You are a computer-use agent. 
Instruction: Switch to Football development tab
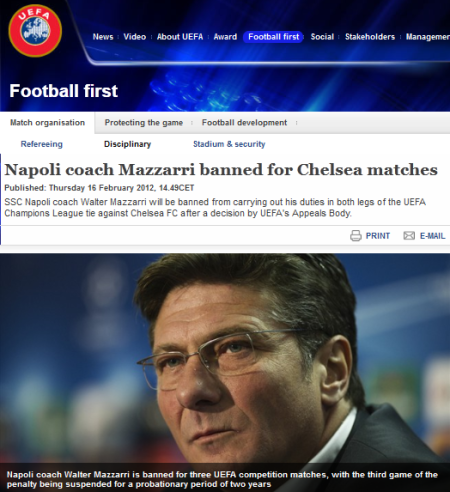pos(244,123)
